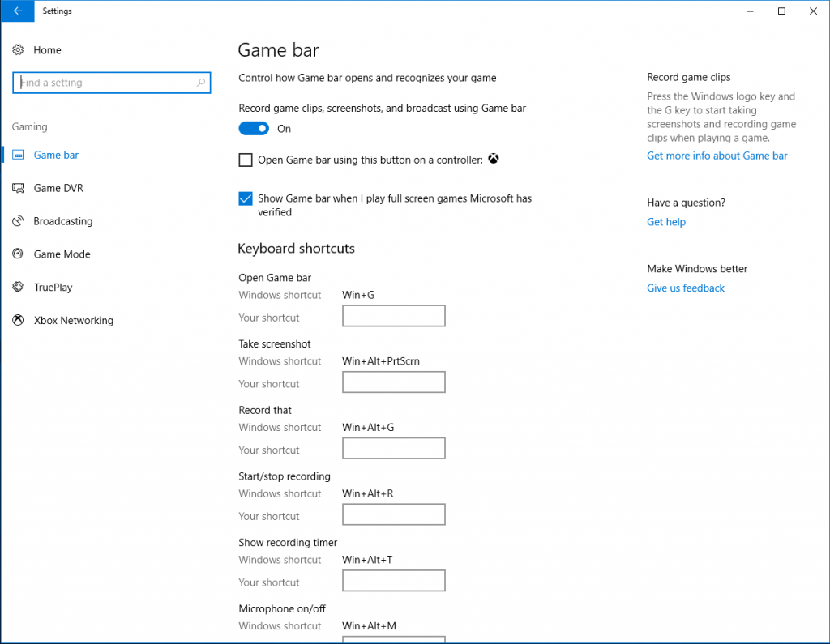Enable Open Game bar using controller button
The height and width of the screenshot is (644, 830).
tap(246, 160)
